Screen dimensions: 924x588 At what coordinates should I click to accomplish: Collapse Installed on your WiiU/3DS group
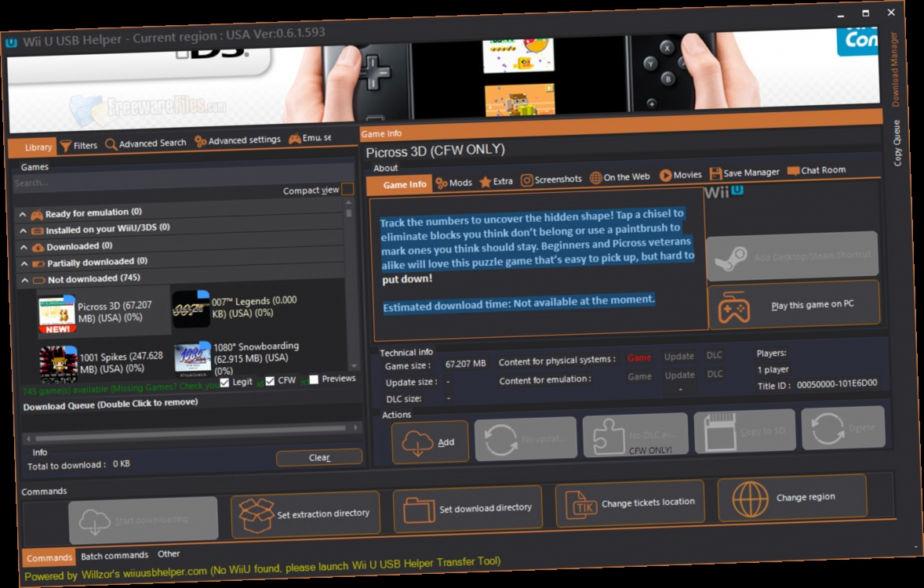point(23,231)
